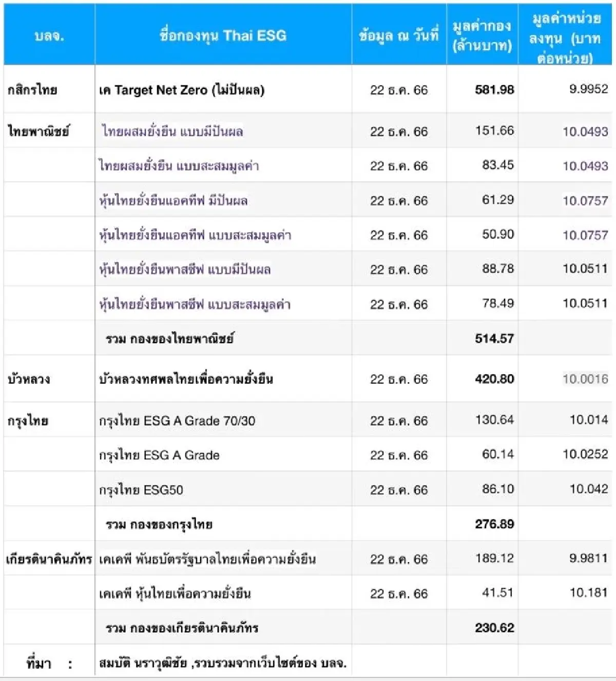Click the เค Target Net Zero fund name
This screenshot has height=681, width=616.
(182, 90)
